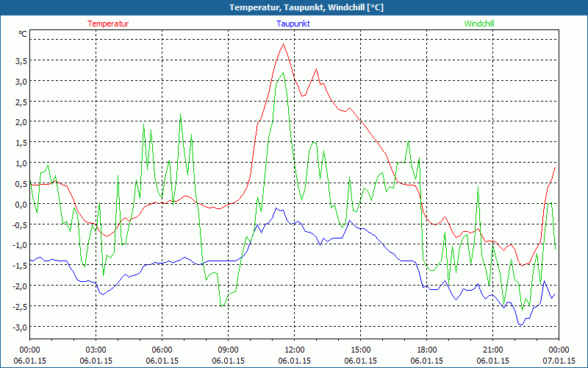Click the '0,0' y-axis value
The image size is (588, 368).
tap(21, 205)
